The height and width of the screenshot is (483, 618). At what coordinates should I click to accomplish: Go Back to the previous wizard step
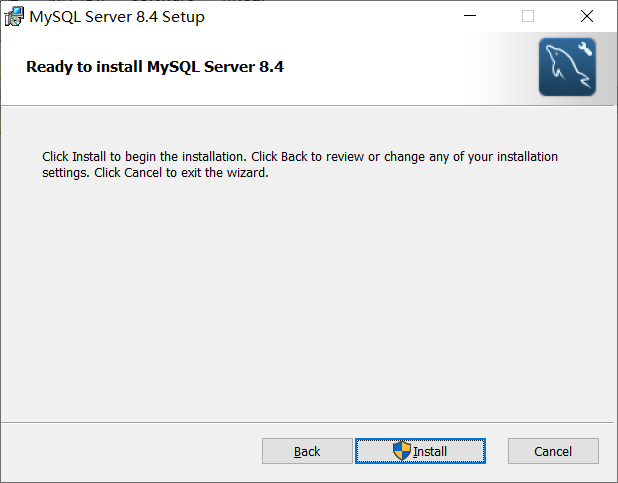[307, 451]
